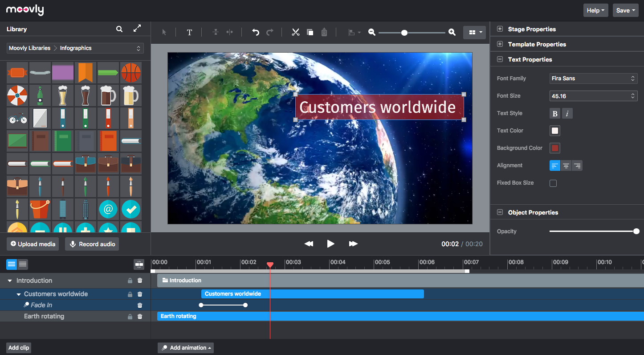Delete the Earth rotating layer with its trash icon
Viewport: 644px width, 355px height.
pos(140,317)
